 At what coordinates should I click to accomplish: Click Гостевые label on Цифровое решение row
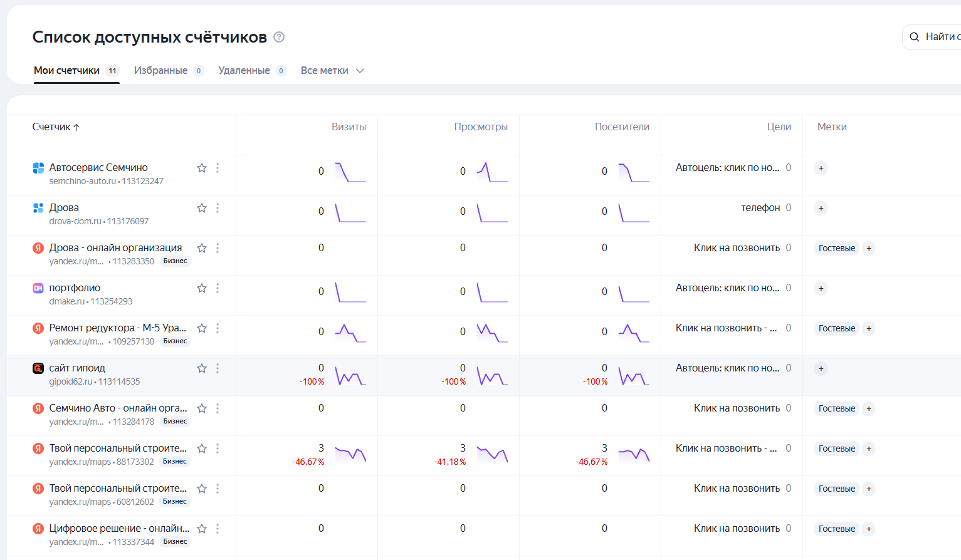(x=837, y=529)
